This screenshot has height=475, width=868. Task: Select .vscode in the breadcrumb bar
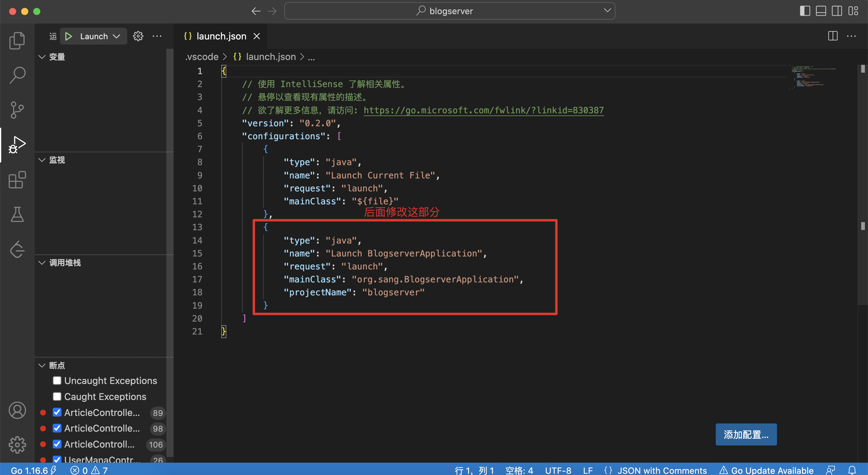[202, 57]
